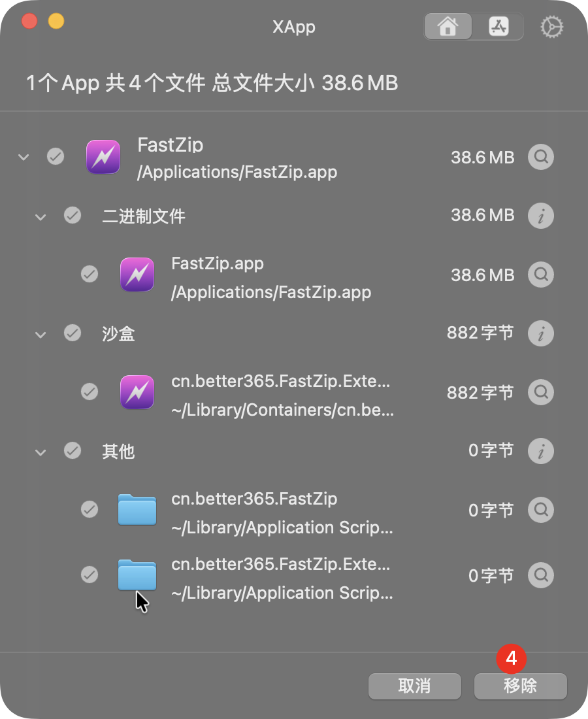Switch to the tree view tab in titlebar
Image resolution: width=588 pixels, height=719 pixels.
498,26
